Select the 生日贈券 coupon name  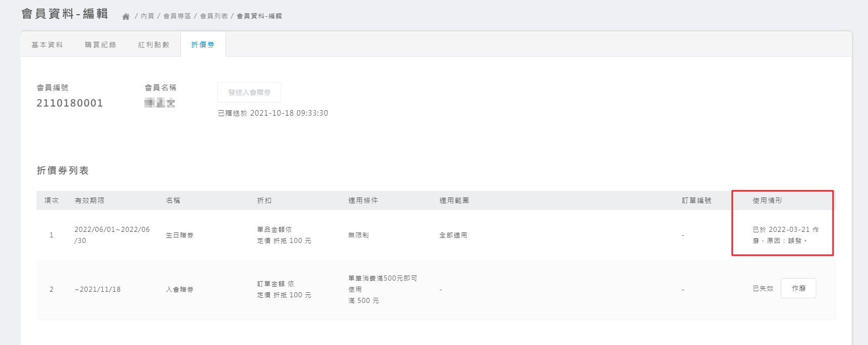(180, 235)
